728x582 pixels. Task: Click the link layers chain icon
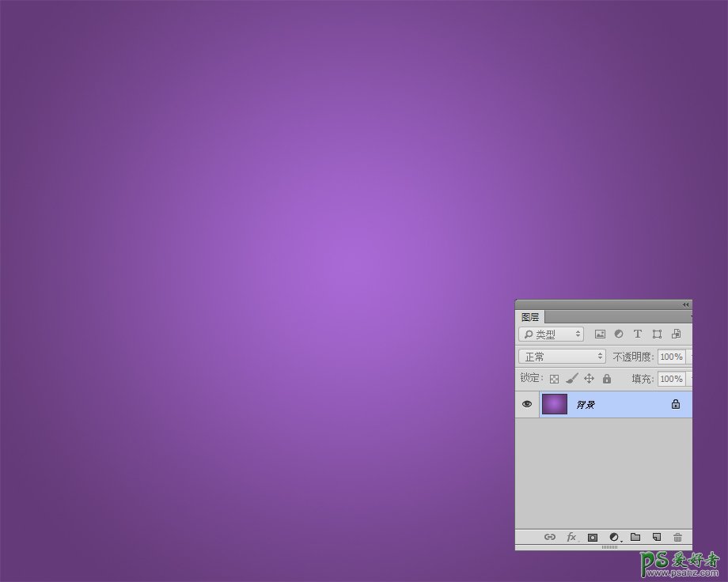pyautogui.click(x=550, y=537)
